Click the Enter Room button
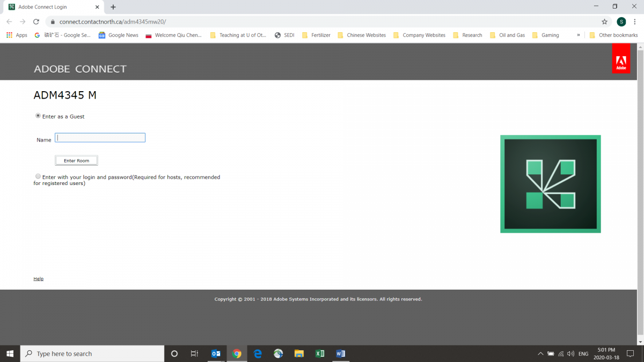644x362 pixels. (x=76, y=161)
